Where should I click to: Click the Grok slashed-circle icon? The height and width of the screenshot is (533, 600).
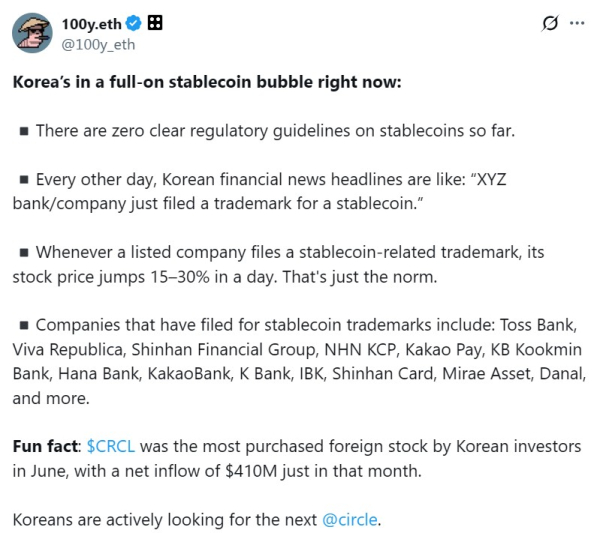(548, 23)
